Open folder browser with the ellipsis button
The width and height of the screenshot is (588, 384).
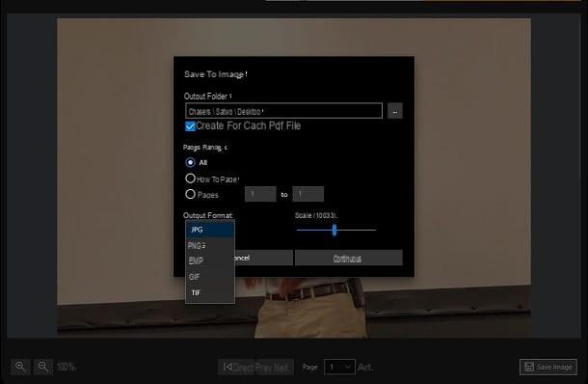coord(394,111)
